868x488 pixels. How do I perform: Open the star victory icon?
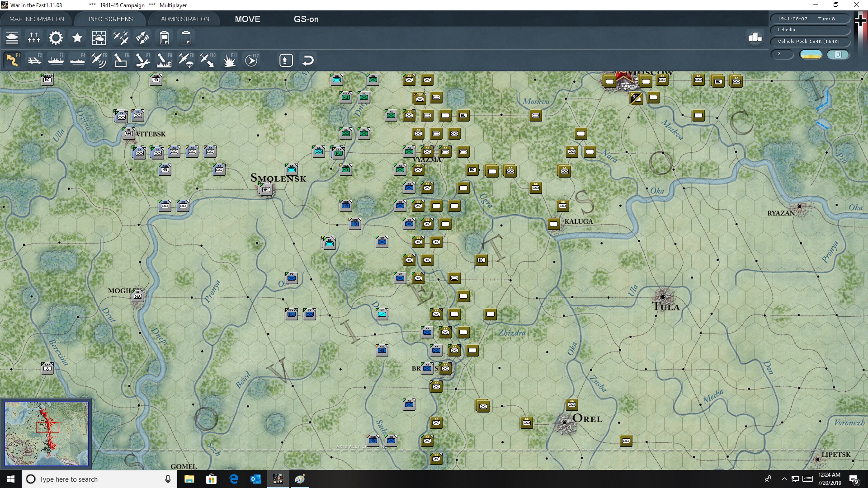[x=77, y=38]
